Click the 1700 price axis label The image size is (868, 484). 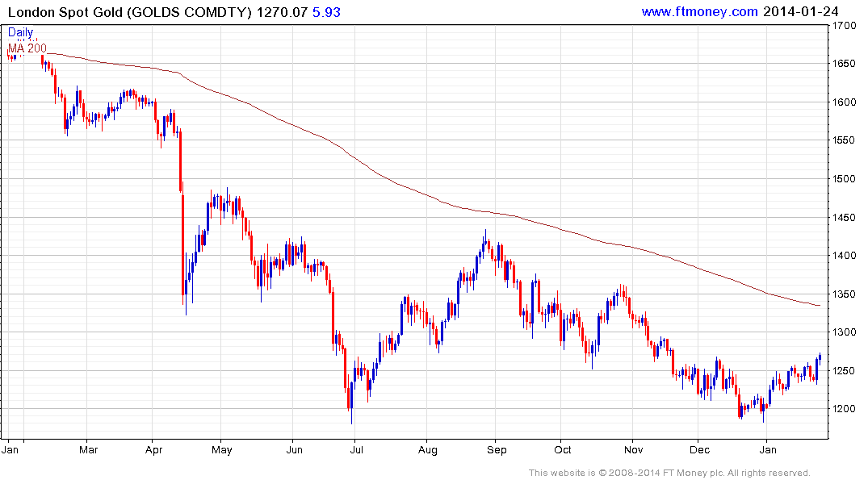(x=845, y=26)
